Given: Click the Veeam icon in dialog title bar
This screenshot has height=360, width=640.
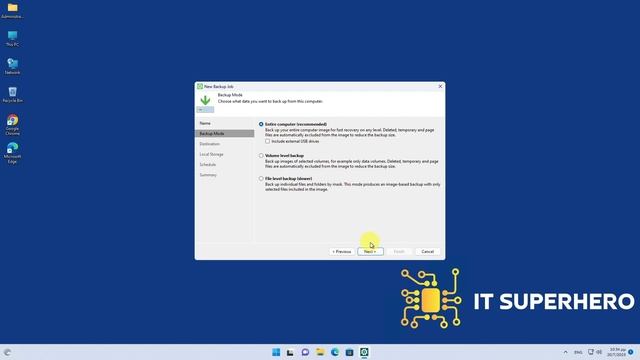Looking at the screenshot, I should tap(200, 87).
